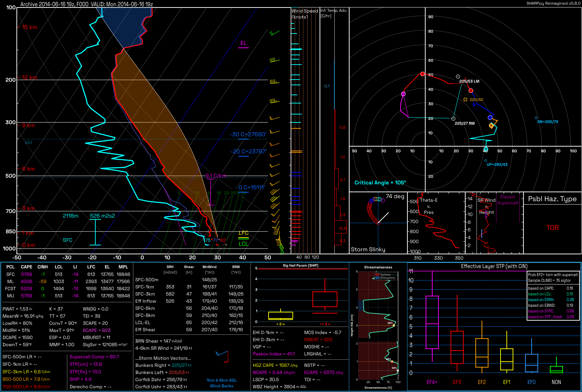Click the 'Bunkers Right = 225/27 kt' line
The width and height of the screenshot is (582, 392).
163,365
